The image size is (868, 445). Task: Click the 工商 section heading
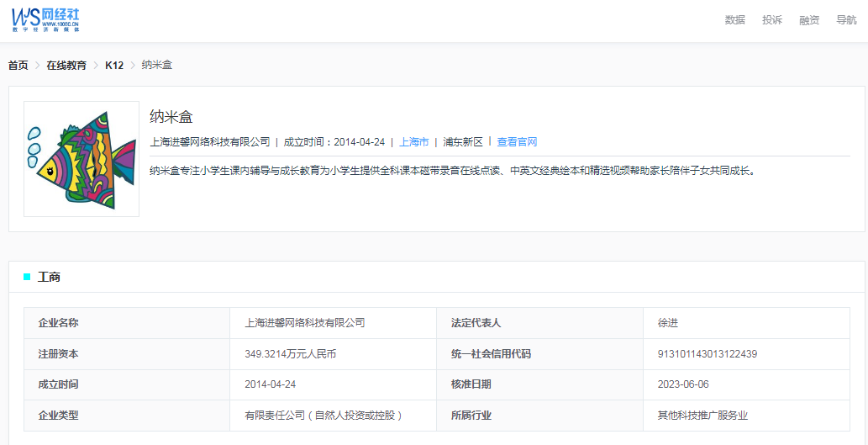click(49, 277)
